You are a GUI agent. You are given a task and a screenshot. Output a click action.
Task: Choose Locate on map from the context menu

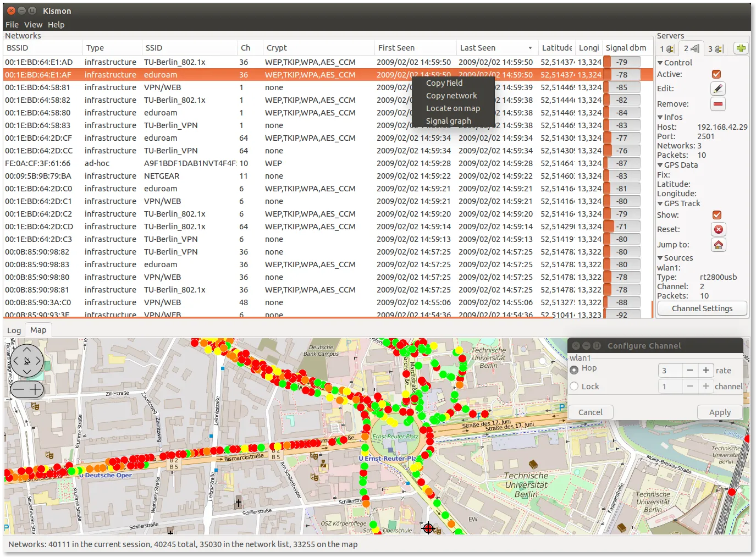tap(453, 108)
